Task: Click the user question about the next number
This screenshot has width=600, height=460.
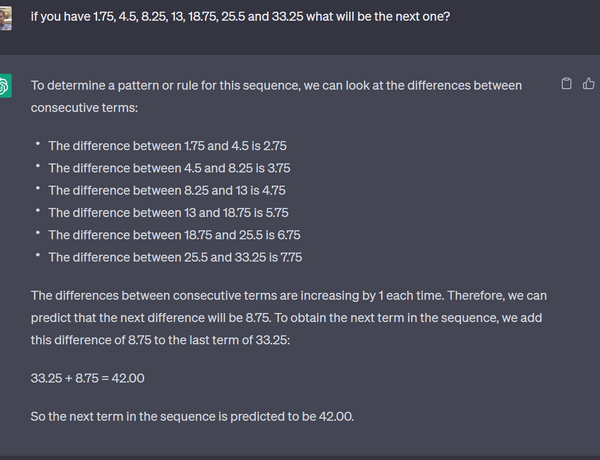Action: click(x=240, y=17)
